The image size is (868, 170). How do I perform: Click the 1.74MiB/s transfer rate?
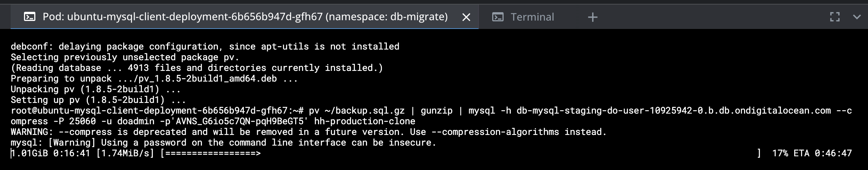pyautogui.click(x=125, y=153)
